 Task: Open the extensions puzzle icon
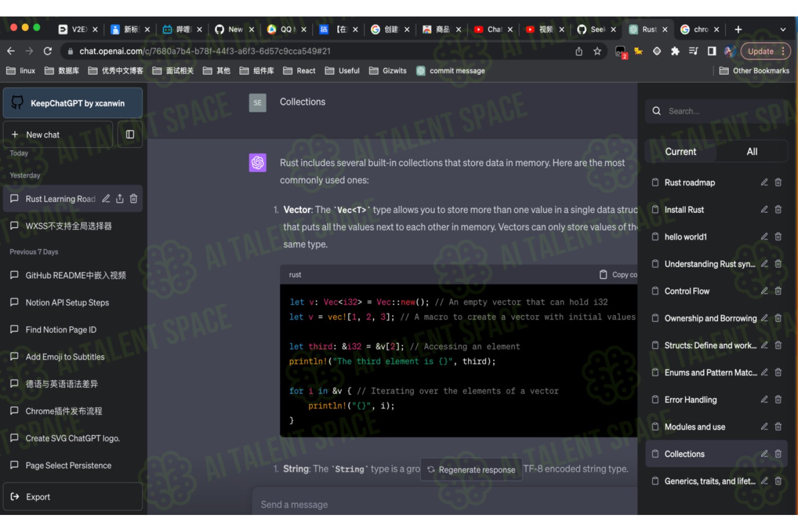pos(675,51)
